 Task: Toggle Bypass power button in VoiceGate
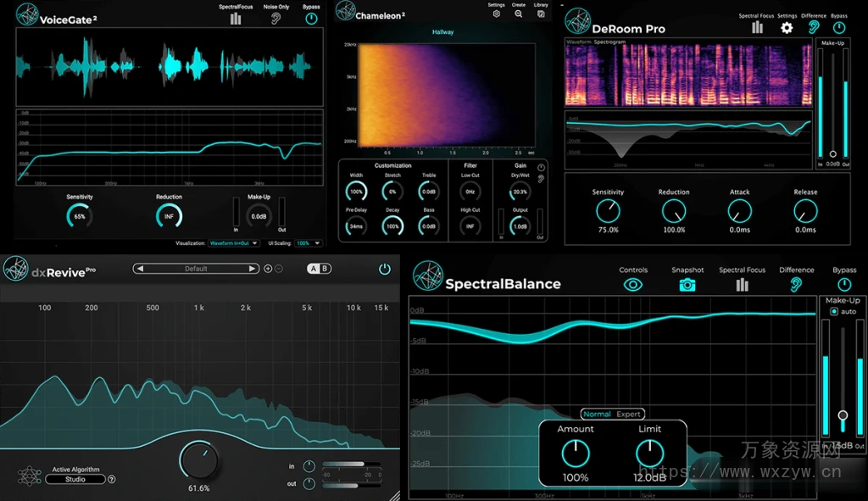tap(312, 19)
